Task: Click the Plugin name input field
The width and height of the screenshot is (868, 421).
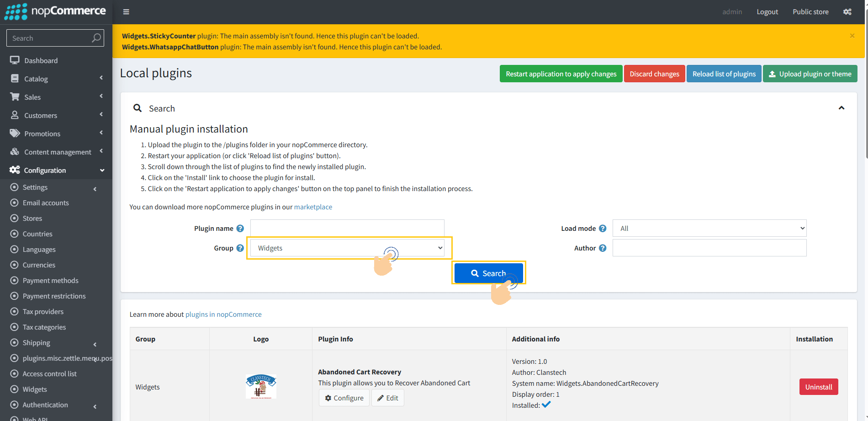Action: (347, 228)
